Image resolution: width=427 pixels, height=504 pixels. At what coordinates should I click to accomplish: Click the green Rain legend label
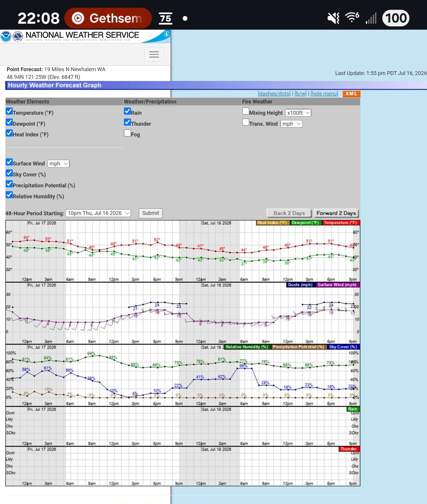[x=353, y=409]
